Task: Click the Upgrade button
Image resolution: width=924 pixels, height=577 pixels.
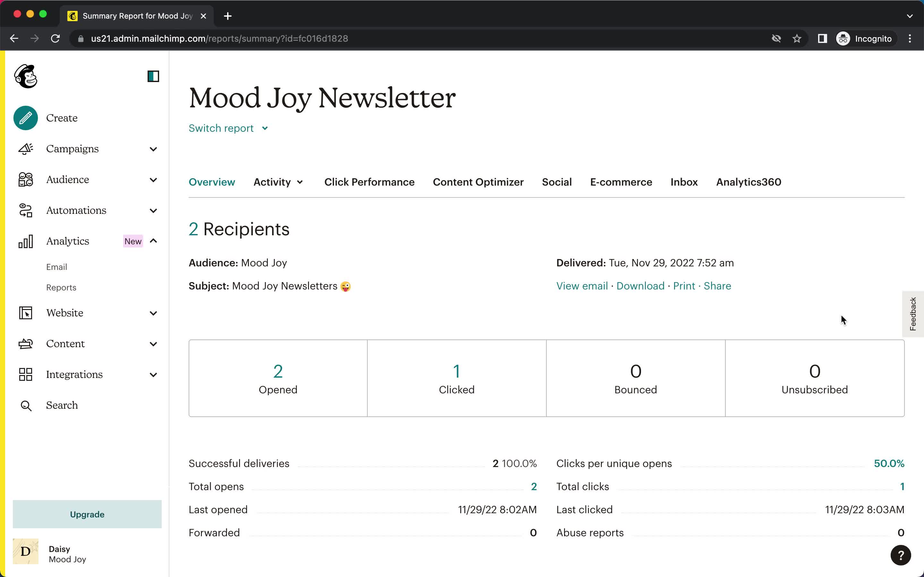Action: tap(87, 514)
